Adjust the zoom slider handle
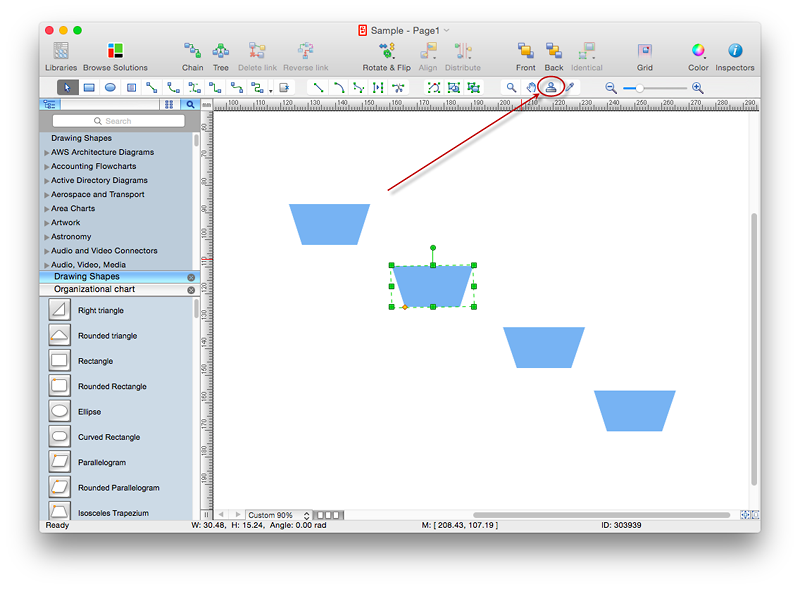Image resolution: width=800 pixels, height=589 pixels. pyautogui.click(x=639, y=88)
